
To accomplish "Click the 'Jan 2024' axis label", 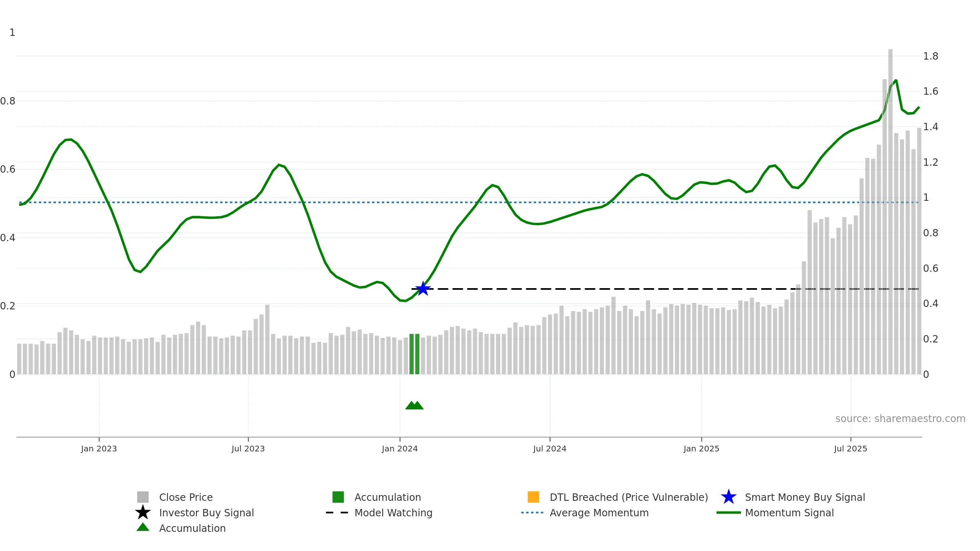I will tap(400, 449).
